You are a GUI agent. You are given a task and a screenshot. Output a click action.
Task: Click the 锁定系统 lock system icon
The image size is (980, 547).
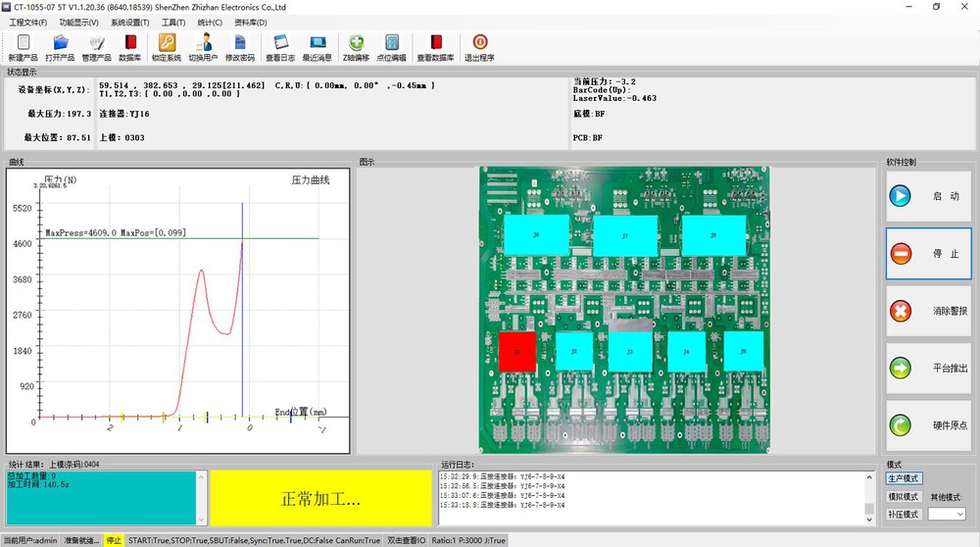[167, 47]
